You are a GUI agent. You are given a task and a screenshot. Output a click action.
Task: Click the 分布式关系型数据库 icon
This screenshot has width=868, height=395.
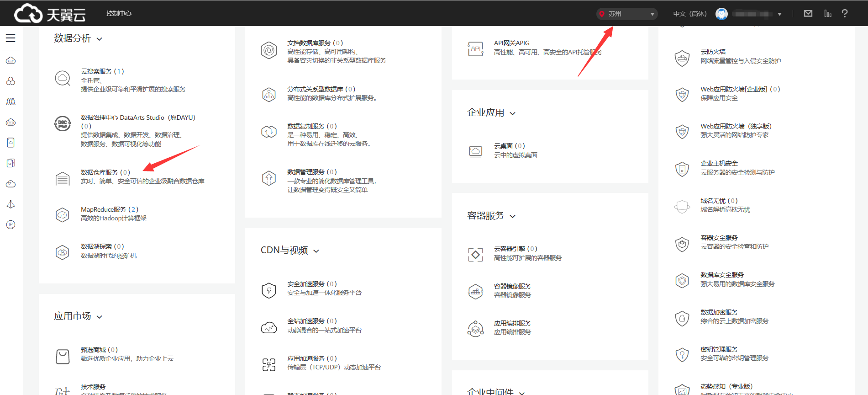pos(269,95)
